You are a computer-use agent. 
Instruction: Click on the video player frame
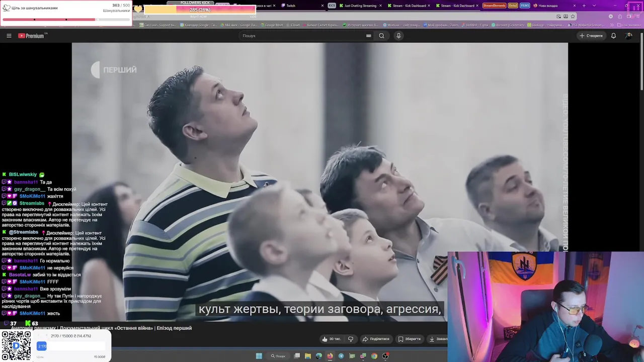coord(319,181)
